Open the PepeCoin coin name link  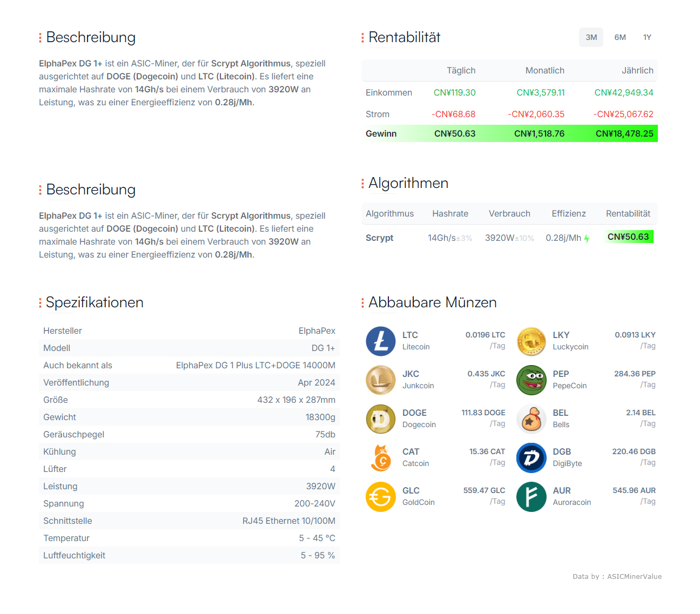(x=569, y=386)
